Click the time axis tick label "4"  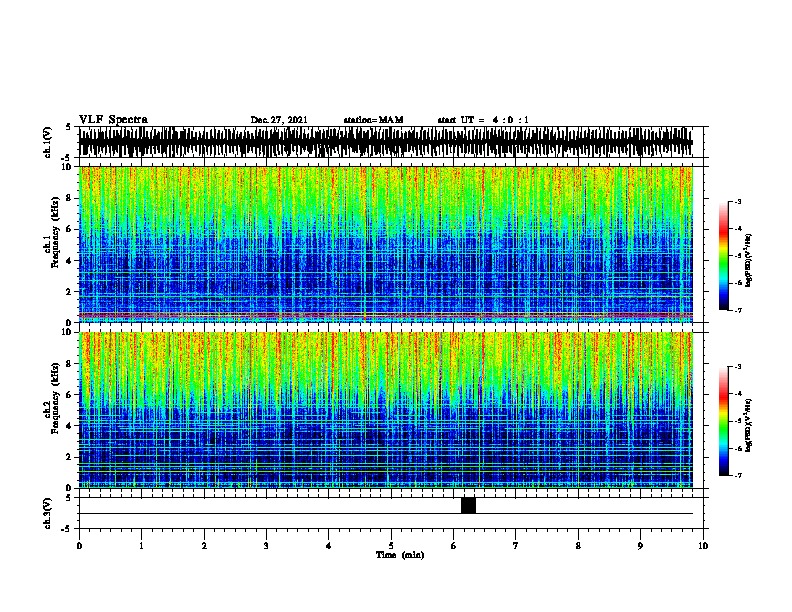[x=329, y=545]
